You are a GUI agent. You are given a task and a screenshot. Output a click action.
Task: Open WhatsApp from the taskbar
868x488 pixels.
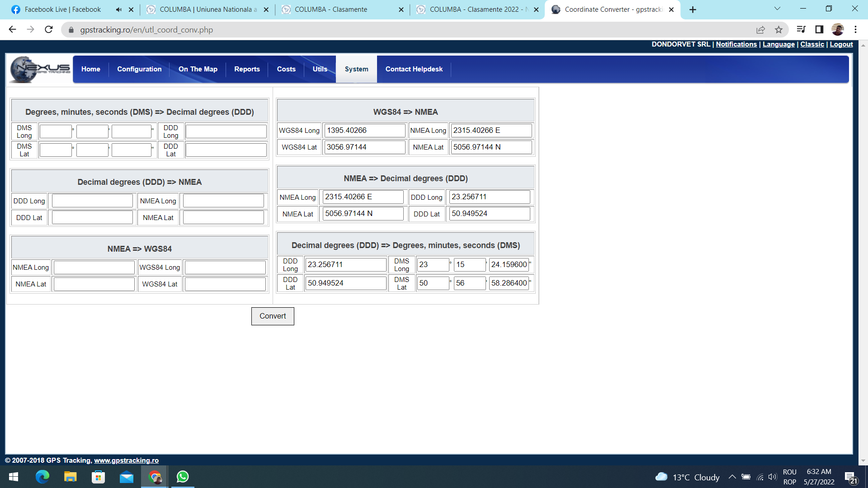(183, 477)
